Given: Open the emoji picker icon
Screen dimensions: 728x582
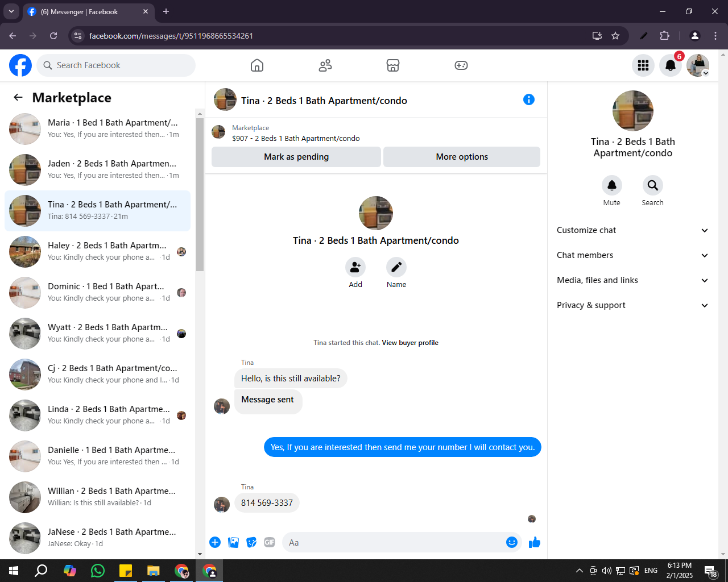Looking at the screenshot, I should click(x=512, y=542).
